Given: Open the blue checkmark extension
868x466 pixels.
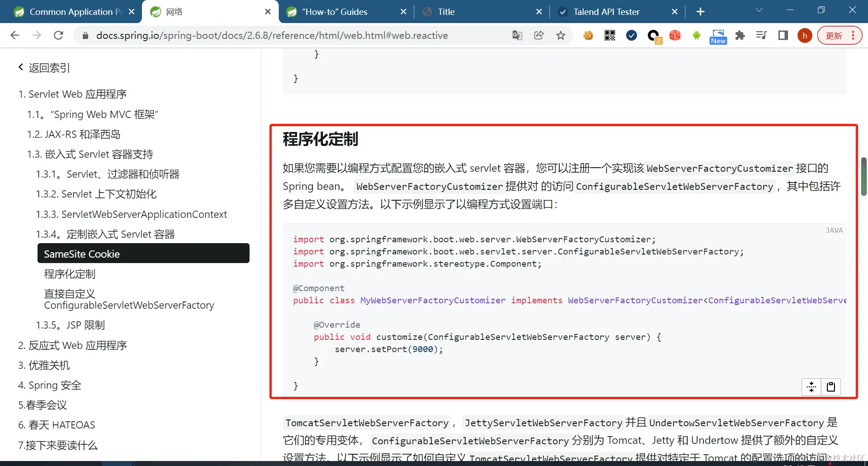Looking at the screenshot, I should pos(632,35).
